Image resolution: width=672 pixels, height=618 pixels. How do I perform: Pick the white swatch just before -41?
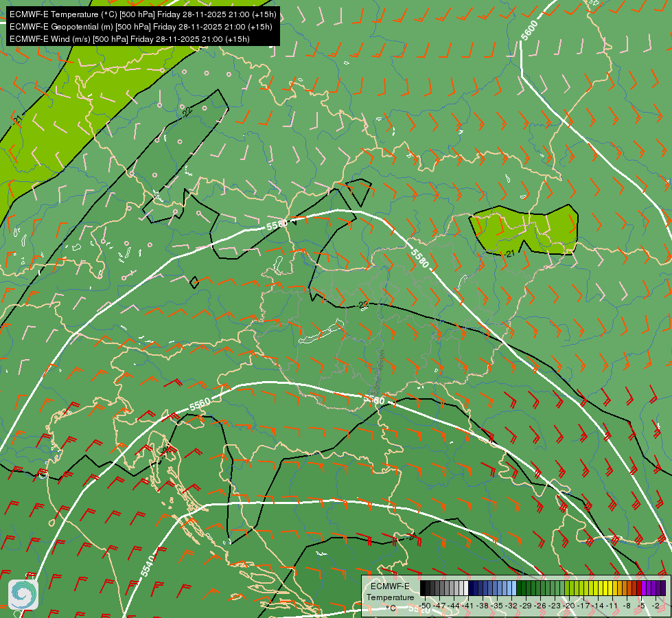[x=466, y=588]
